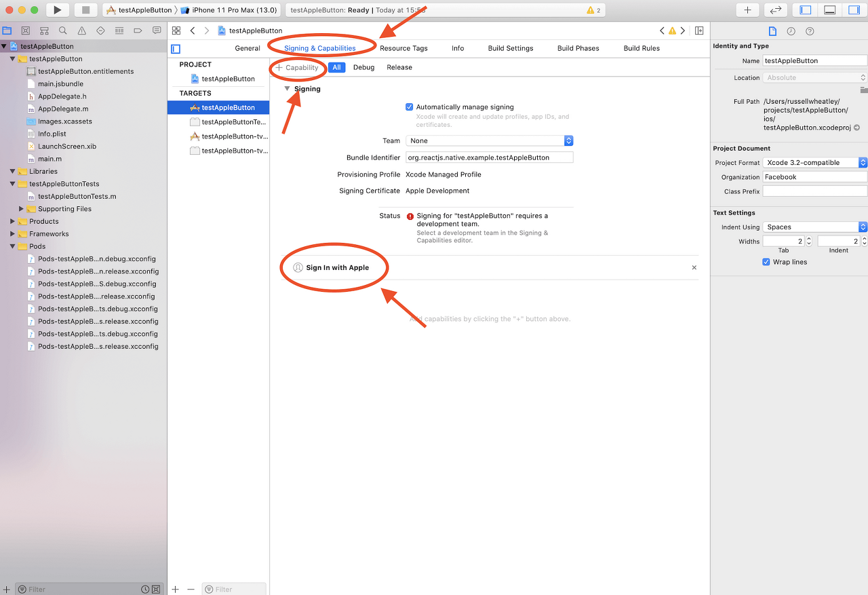Viewport: 868px width, 595px height.
Task: Collapse the Signing section triangle
Action: tap(287, 89)
